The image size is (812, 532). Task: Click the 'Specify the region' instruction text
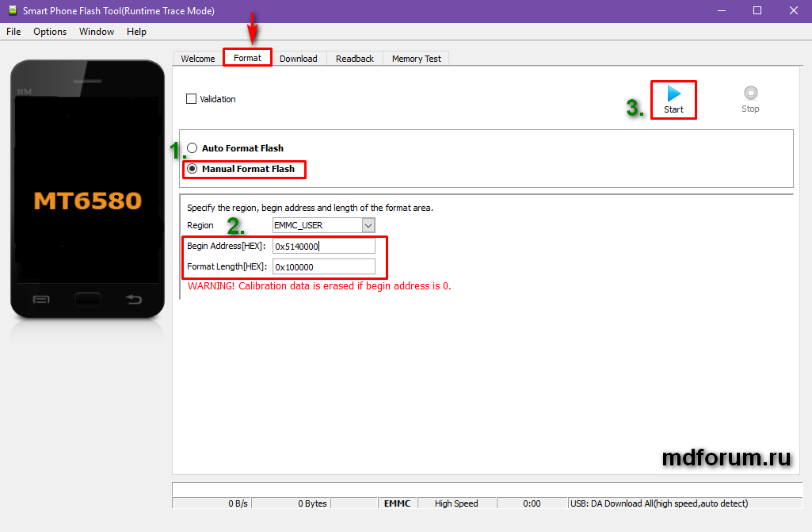click(310, 208)
